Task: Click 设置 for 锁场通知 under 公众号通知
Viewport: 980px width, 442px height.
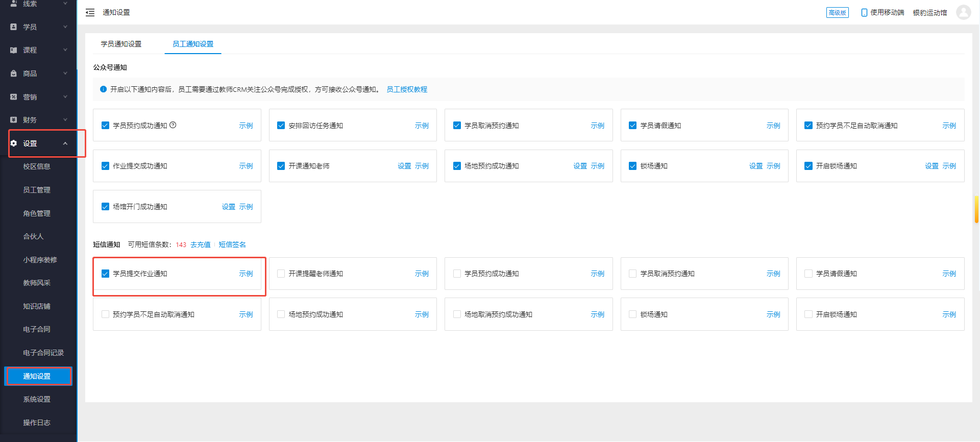Action: (x=756, y=166)
